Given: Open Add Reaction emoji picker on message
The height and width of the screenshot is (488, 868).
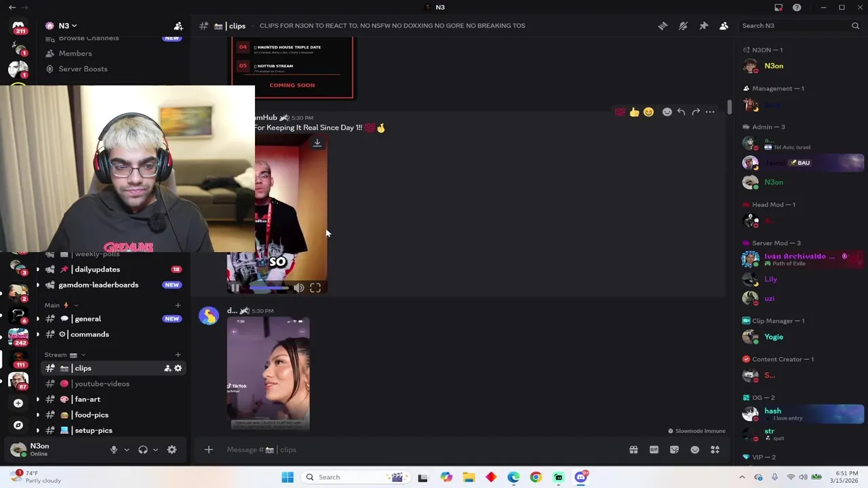Looking at the screenshot, I should click(x=667, y=112).
